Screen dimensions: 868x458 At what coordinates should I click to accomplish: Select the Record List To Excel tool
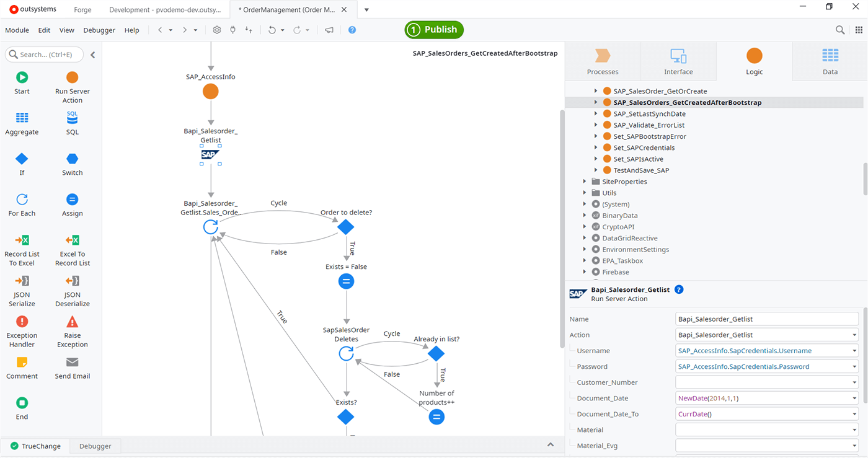point(22,246)
